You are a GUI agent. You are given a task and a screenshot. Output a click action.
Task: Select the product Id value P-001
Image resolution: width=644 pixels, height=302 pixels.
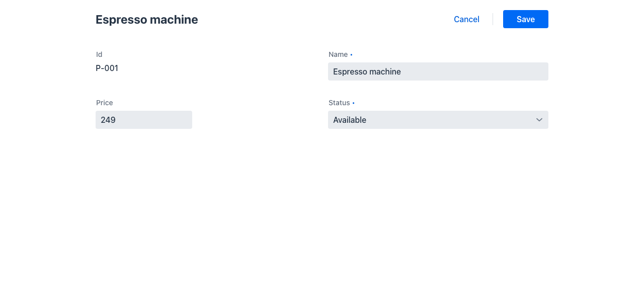[107, 68]
